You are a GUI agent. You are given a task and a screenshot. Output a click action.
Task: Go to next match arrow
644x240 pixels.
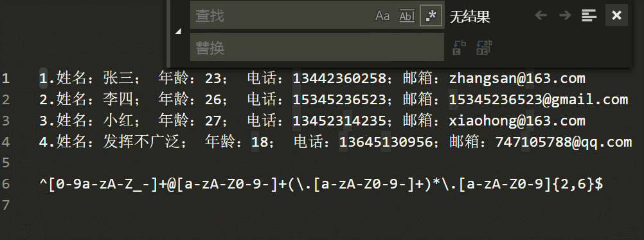[565, 15]
